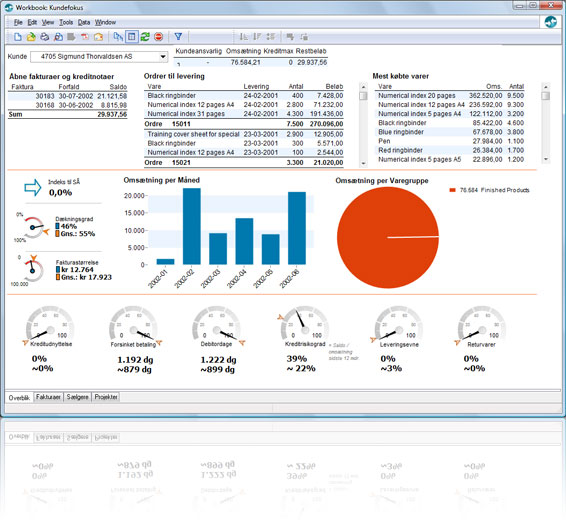566x520 pixels.
Task: Open the Data menu
Action: click(84, 22)
